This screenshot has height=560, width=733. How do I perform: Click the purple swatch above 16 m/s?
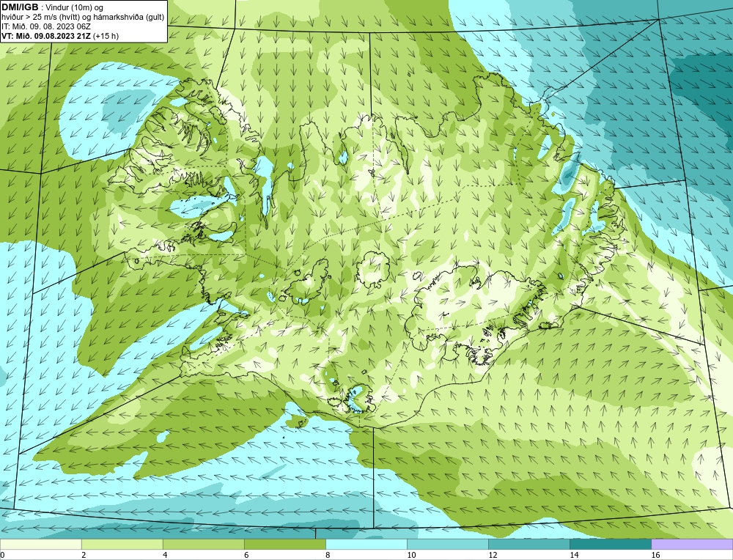[x=692, y=544]
